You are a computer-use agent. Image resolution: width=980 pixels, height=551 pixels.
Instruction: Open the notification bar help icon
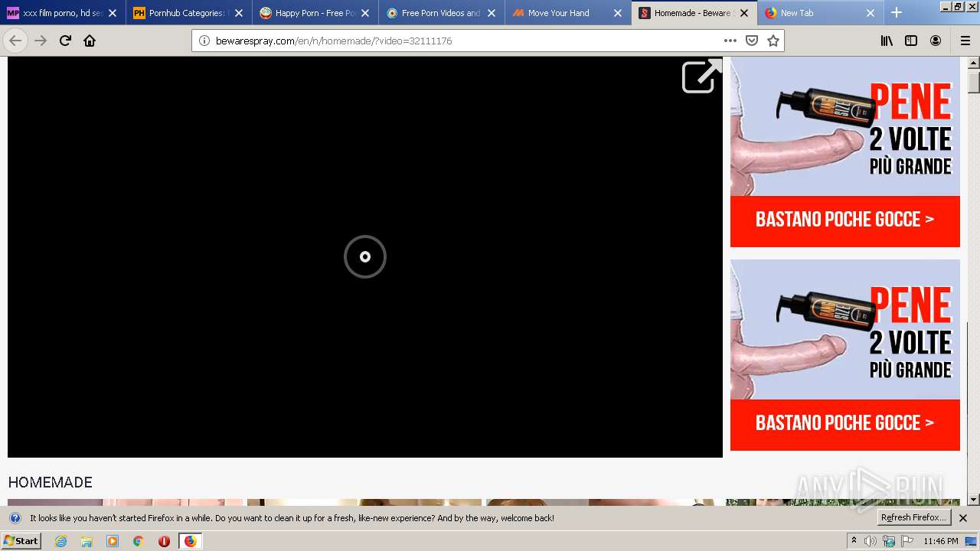click(x=15, y=518)
